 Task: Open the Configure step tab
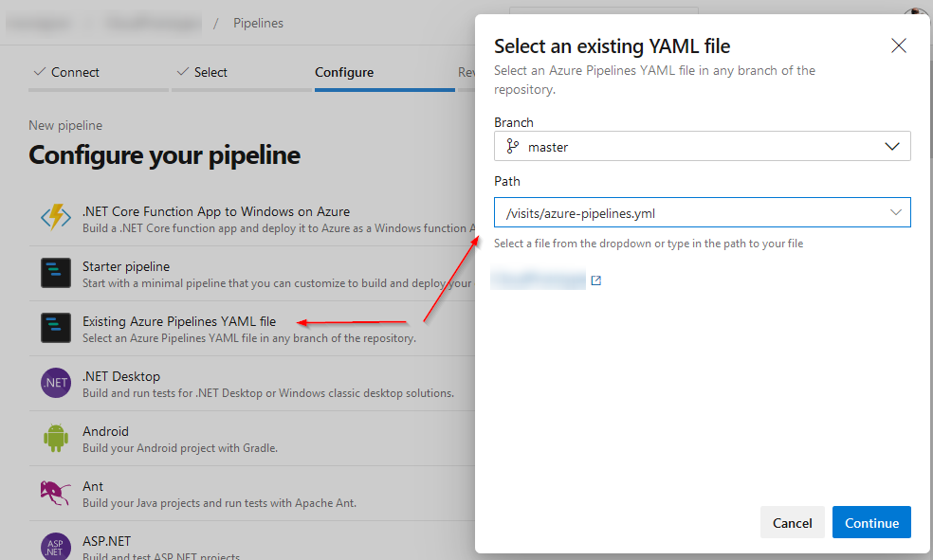(344, 72)
